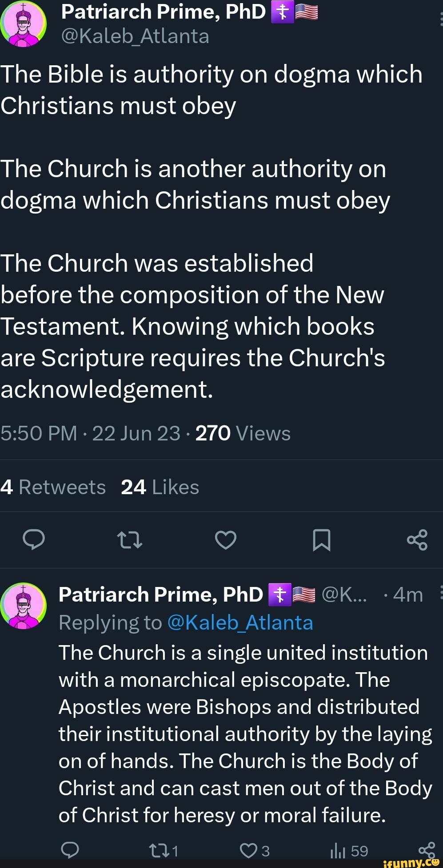
Task: Open the main tweet author's profile picture
Action: pyautogui.click(x=23, y=24)
